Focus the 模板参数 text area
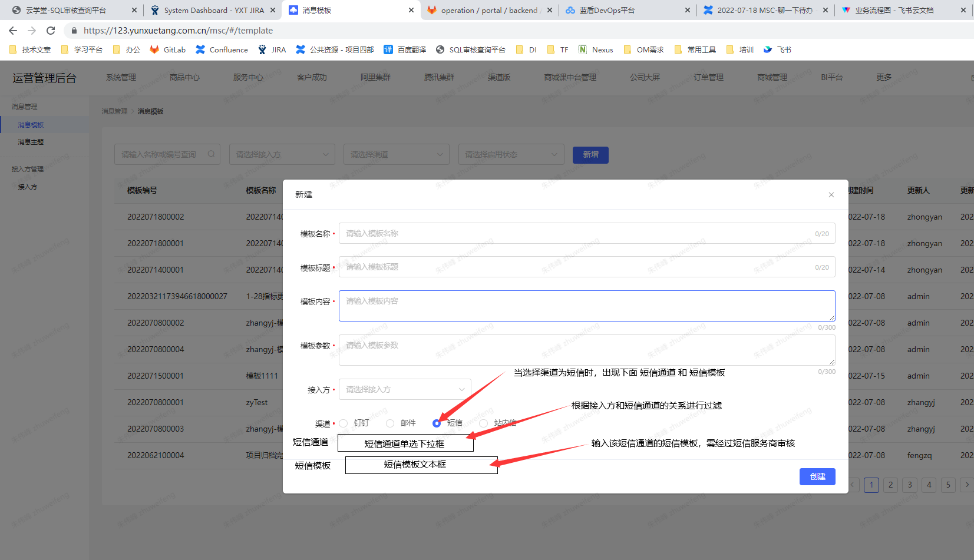 [x=587, y=350]
